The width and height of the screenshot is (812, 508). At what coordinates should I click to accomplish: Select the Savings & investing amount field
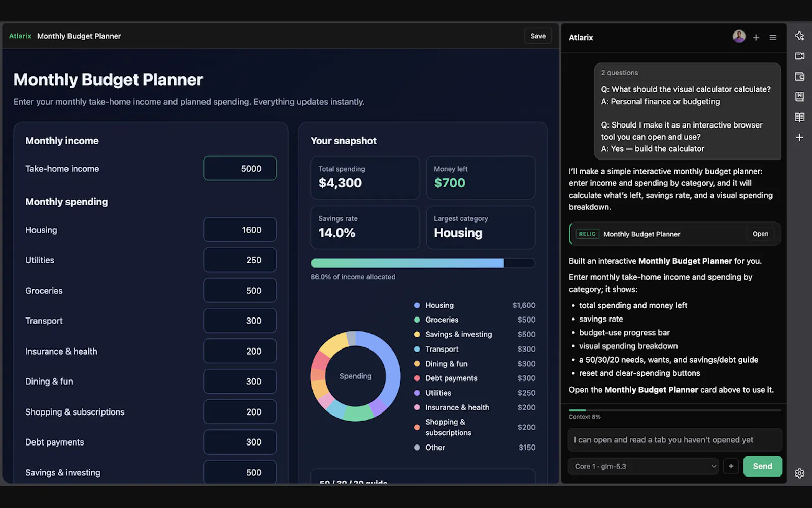point(240,472)
